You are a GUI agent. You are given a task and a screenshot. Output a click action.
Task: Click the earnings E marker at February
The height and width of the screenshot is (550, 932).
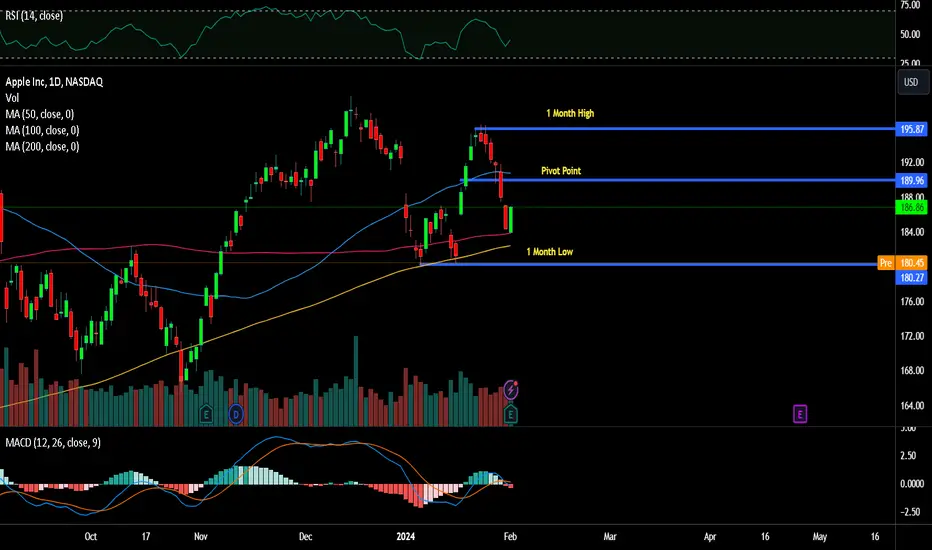[x=510, y=414]
